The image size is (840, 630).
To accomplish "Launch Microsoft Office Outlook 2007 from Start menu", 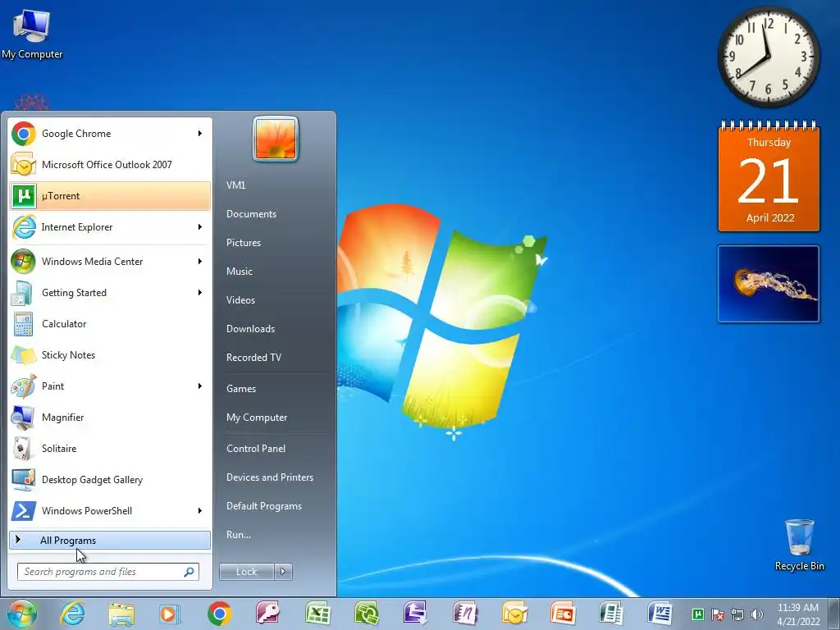I will click(110, 164).
